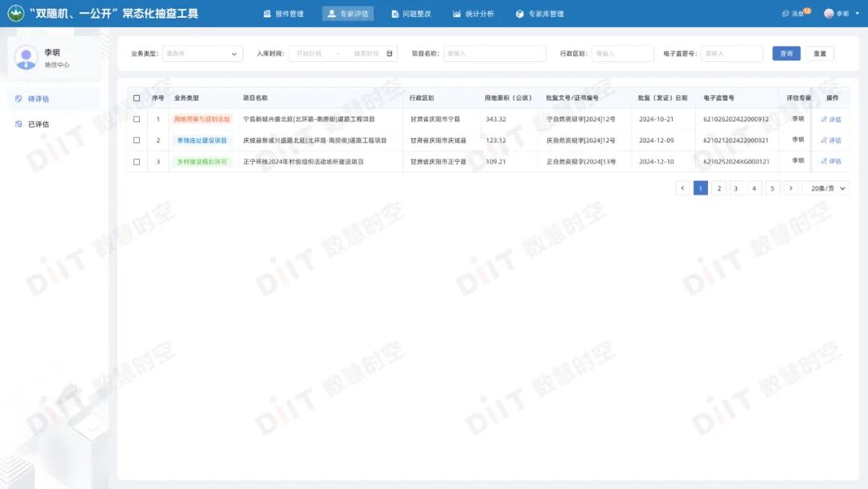Viewport: 868px width, 489px height.
Task: Open the calendar icon in 入库时间 field
Action: point(389,54)
